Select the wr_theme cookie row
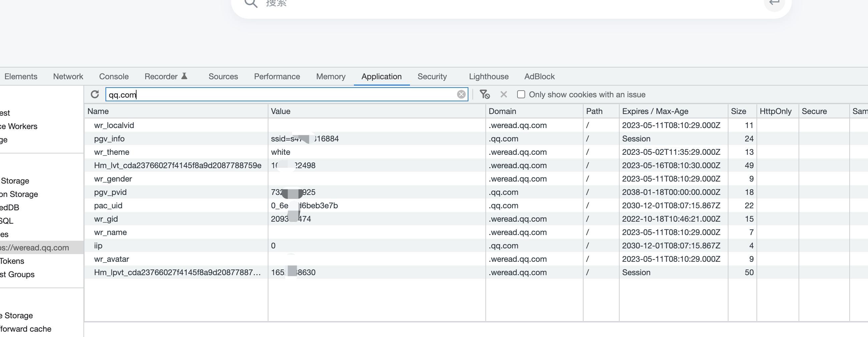Viewport: 868px width, 337px height. (x=112, y=152)
